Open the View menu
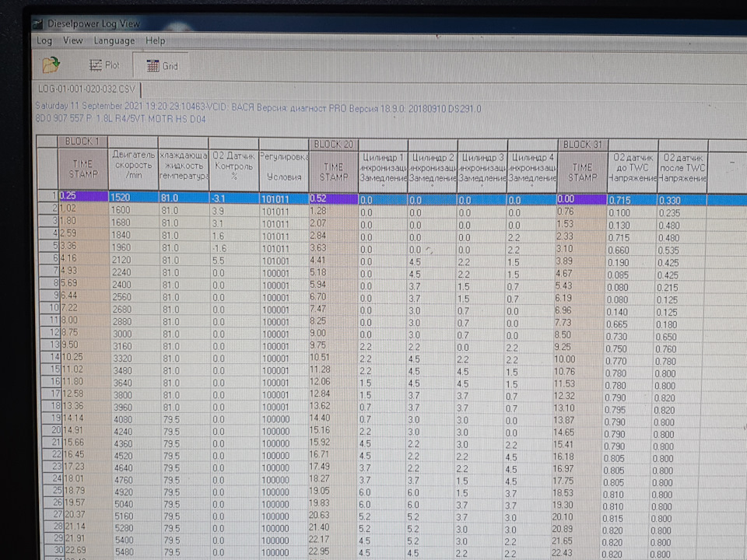This screenshot has width=747, height=560. 73,40
